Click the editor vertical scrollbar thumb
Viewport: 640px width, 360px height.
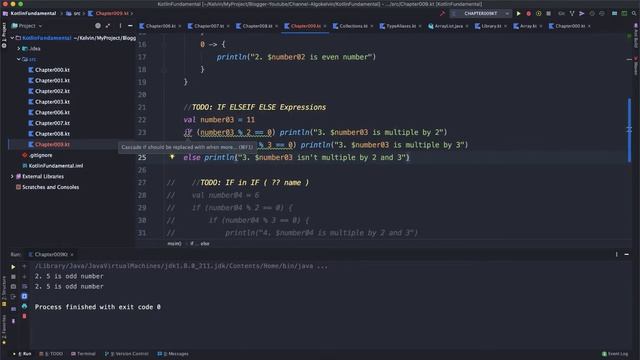pyautogui.click(x=629, y=130)
